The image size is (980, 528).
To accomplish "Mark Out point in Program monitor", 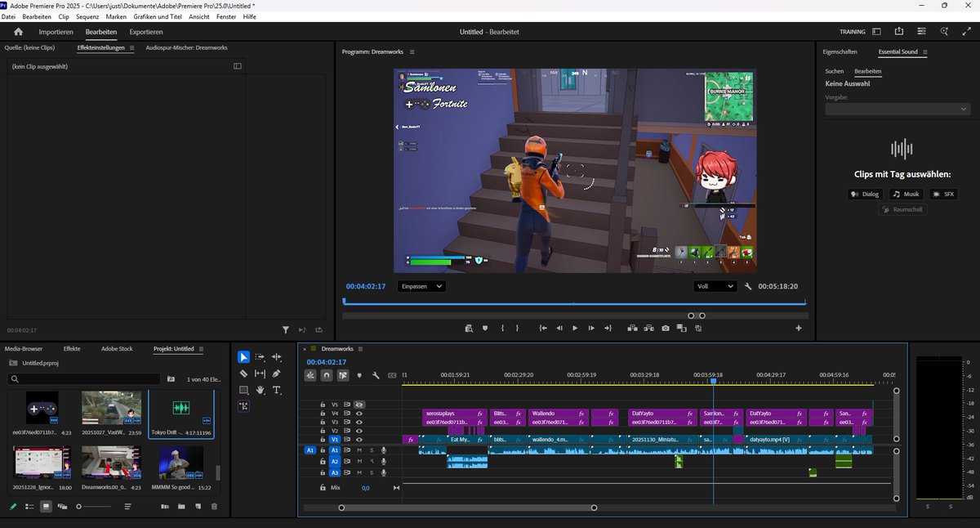I will point(516,328).
